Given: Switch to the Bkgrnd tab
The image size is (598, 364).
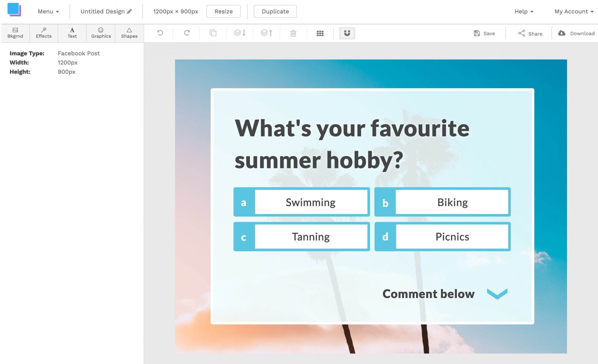Looking at the screenshot, I should (x=15, y=33).
